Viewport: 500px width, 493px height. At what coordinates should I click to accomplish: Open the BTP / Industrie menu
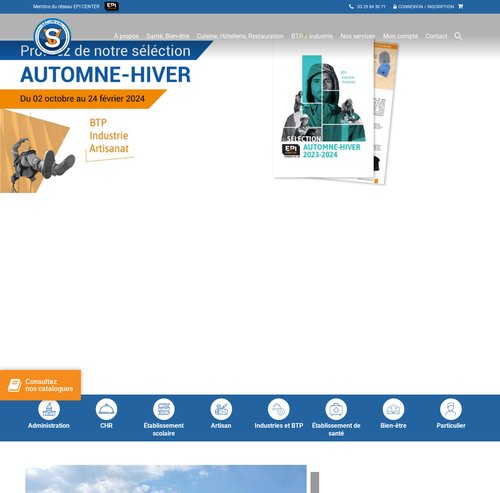[x=312, y=36]
